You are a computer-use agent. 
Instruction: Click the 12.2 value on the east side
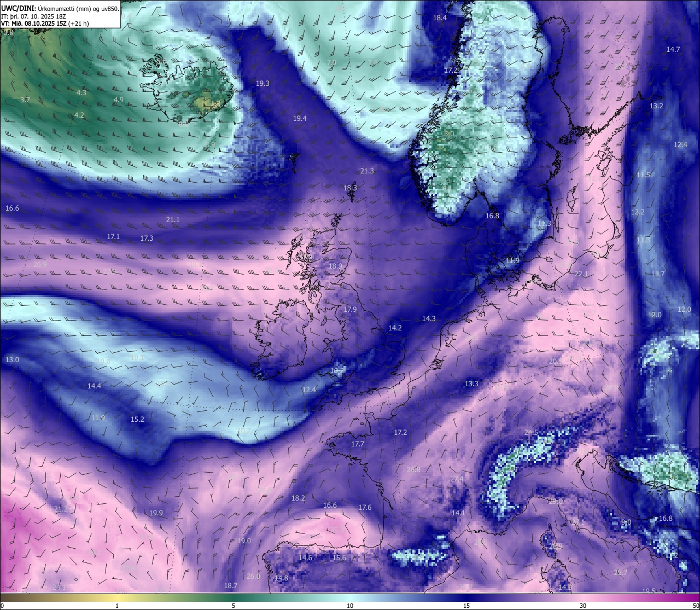(638, 212)
